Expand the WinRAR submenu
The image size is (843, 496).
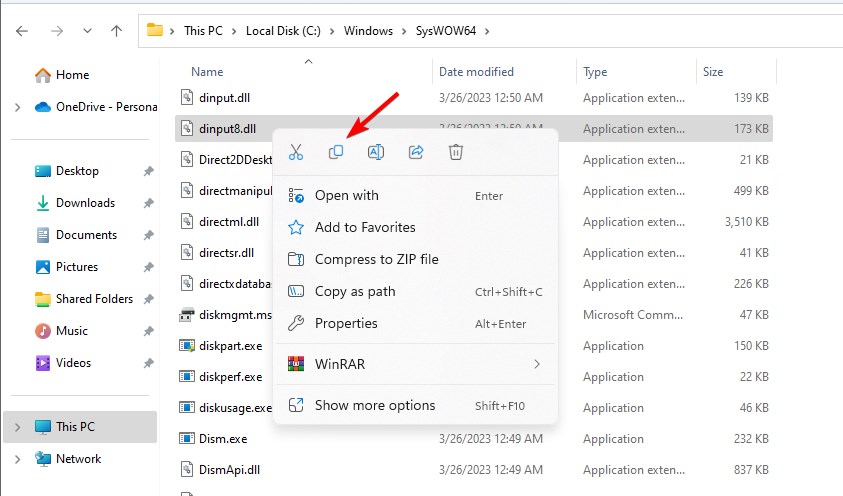416,364
